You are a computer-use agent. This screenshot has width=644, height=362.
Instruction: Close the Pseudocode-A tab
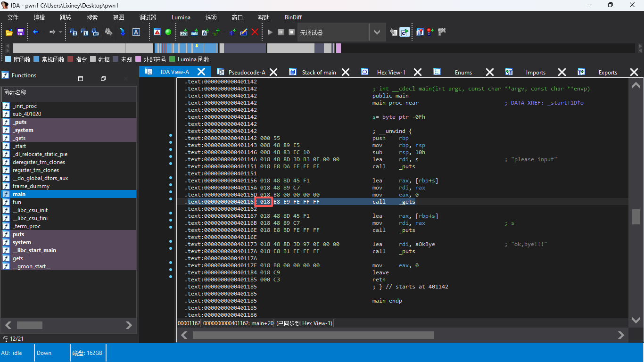tap(273, 72)
